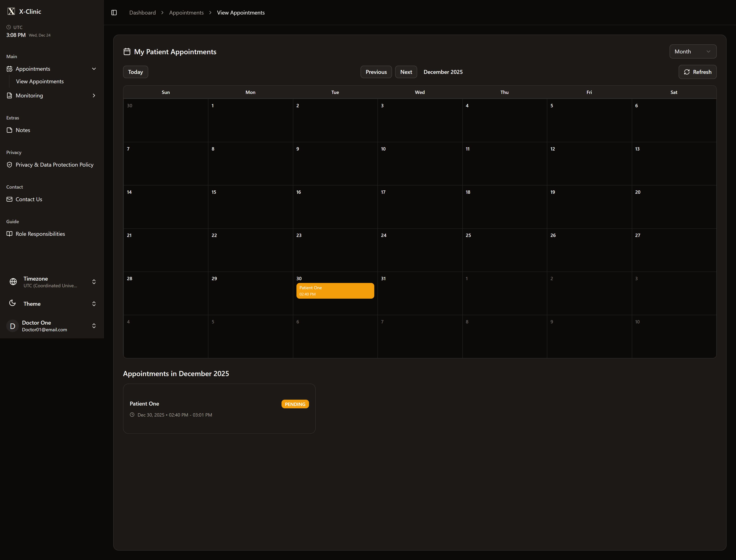This screenshot has height=560, width=736.
Task: Select View Appointments in sidebar
Action: pos(40,81)
